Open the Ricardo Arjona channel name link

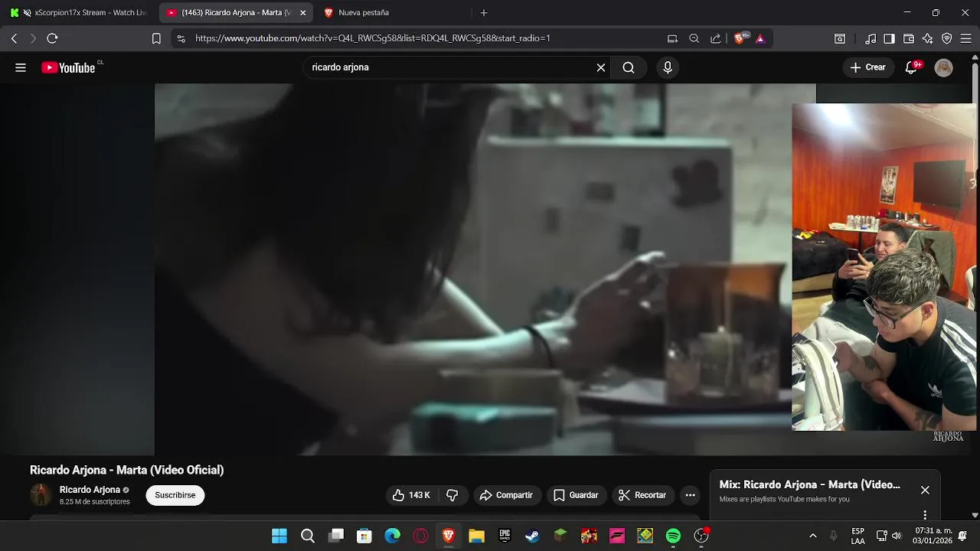tap(90, 490)
